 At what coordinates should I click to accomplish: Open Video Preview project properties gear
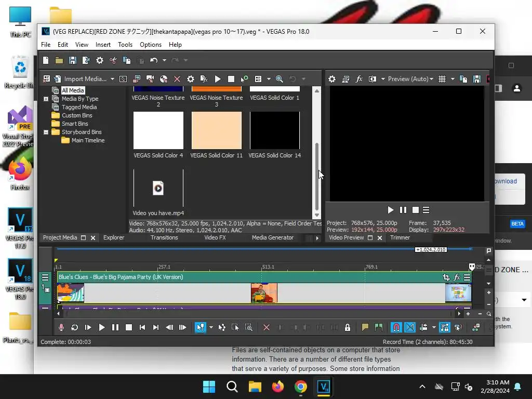click(332, 79)
